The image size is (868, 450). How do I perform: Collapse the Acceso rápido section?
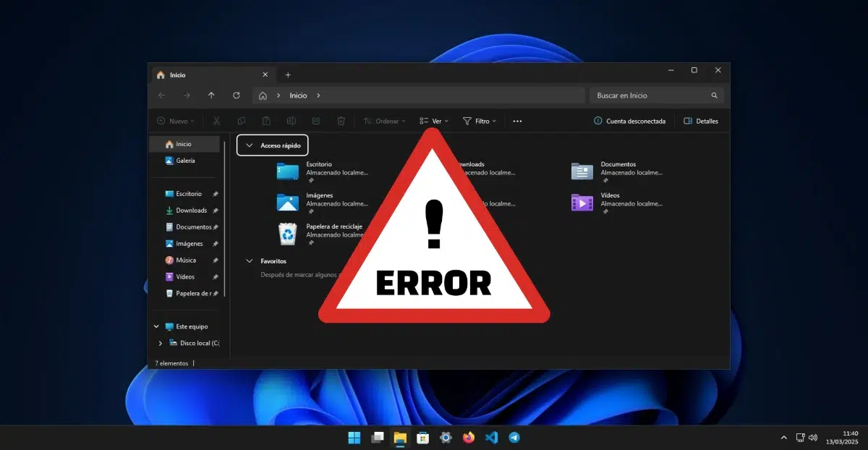point(251,145)
